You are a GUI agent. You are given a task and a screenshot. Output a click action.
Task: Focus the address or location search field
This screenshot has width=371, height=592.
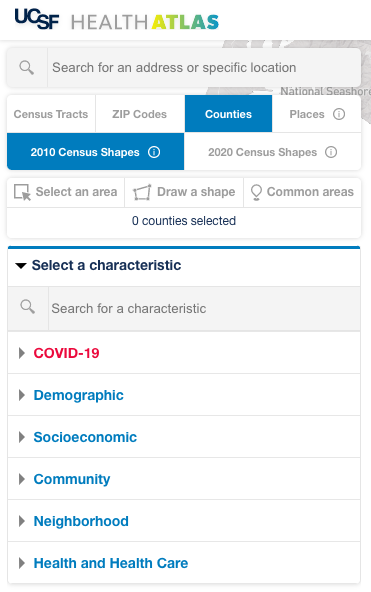tap(204, 68)
